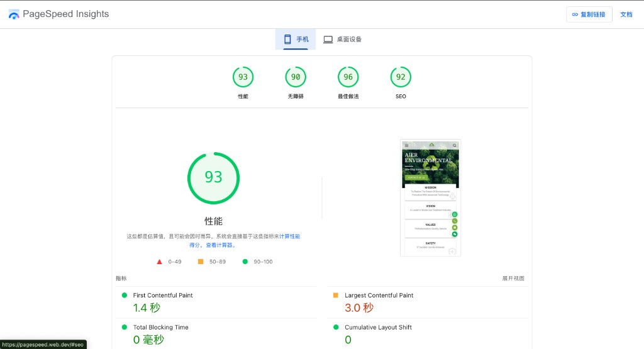Click the mobile page screenshot thumbnail
644x349 pixels.
point(430,198)
